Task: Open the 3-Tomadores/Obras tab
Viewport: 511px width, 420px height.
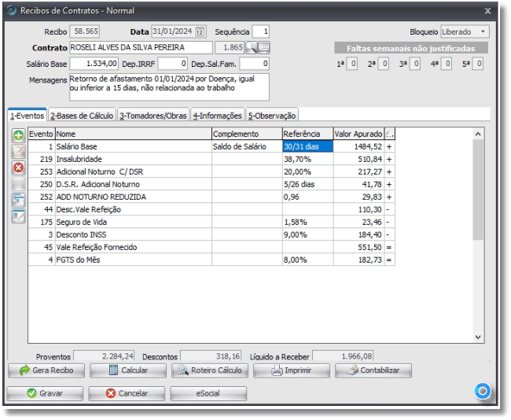Action: [x=153, y=116]
